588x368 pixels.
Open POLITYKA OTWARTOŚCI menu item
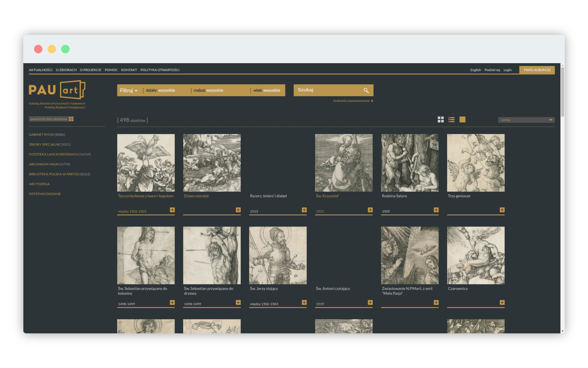[160, 70]
